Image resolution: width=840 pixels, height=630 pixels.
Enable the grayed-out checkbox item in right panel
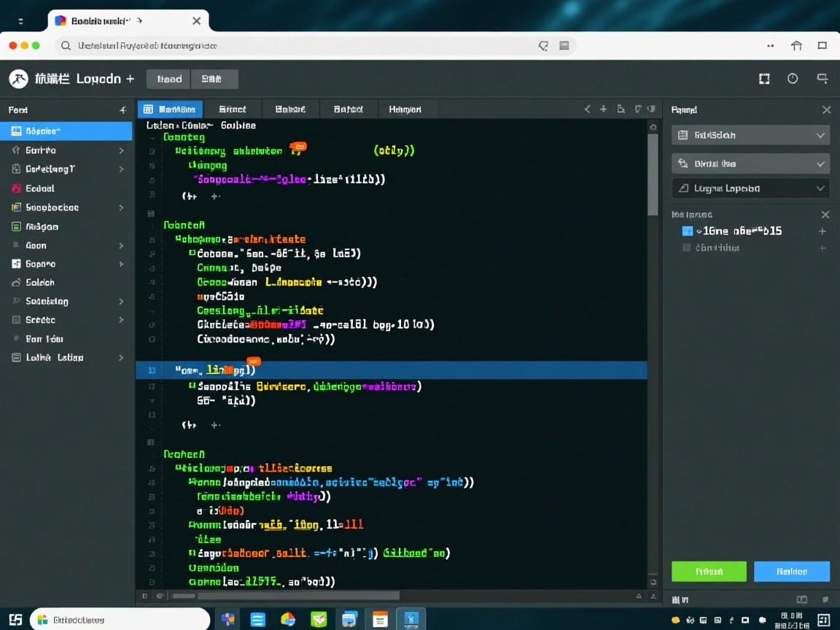tap(686, 247)
